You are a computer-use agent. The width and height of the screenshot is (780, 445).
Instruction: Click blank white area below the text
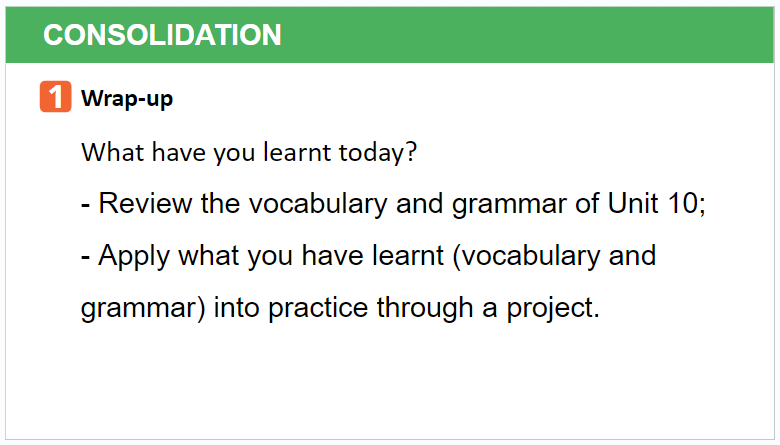[x=390, y=383]
